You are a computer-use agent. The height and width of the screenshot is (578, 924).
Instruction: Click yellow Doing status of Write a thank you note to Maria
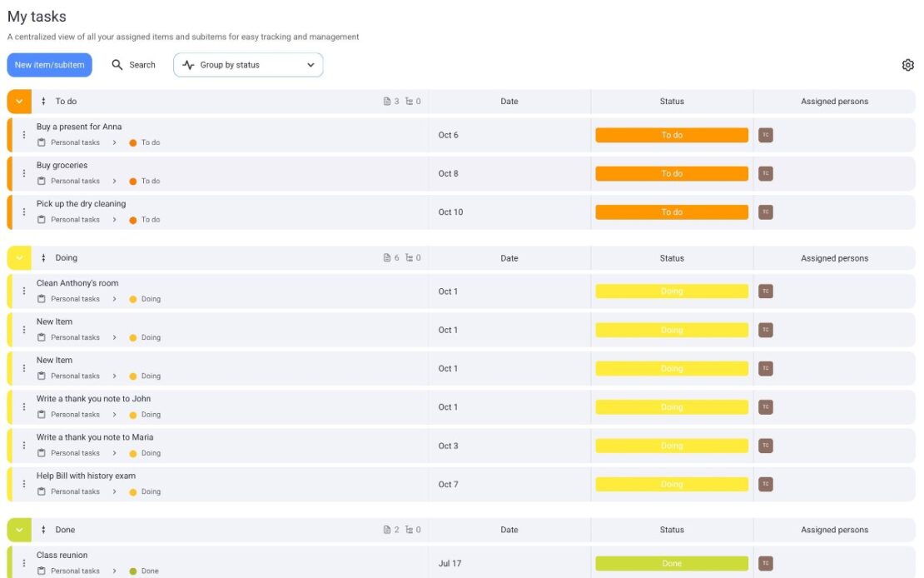point(671,446)
